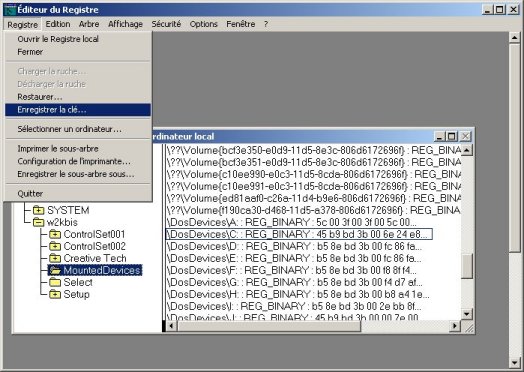
Task: Expand the ControlSet001 folder
Action: pyautogui.click(x=55, y=234)
